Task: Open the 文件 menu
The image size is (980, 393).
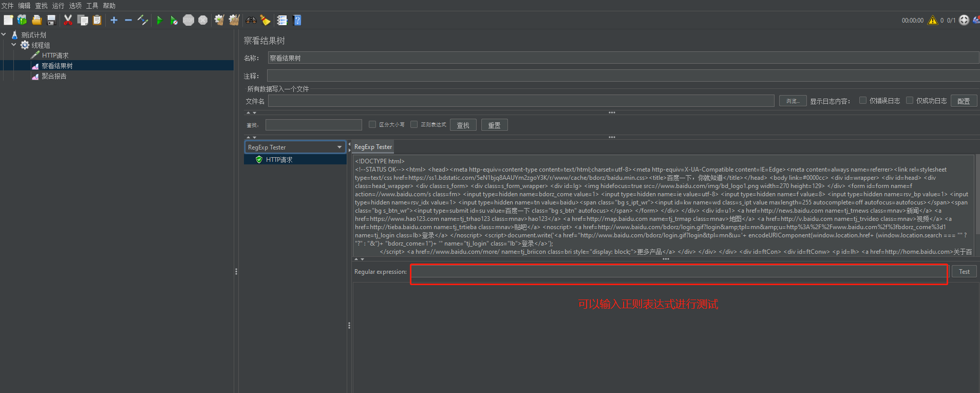Action: [x=7, y=6]
